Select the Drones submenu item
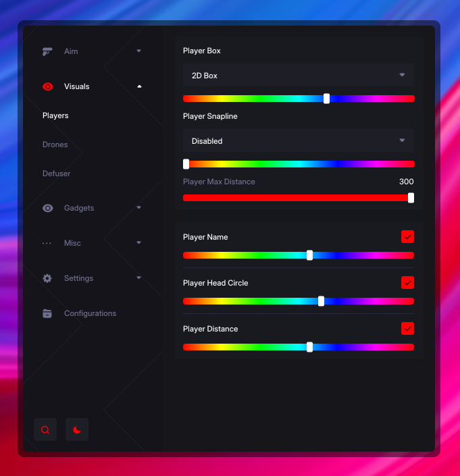 click(55, 144)
